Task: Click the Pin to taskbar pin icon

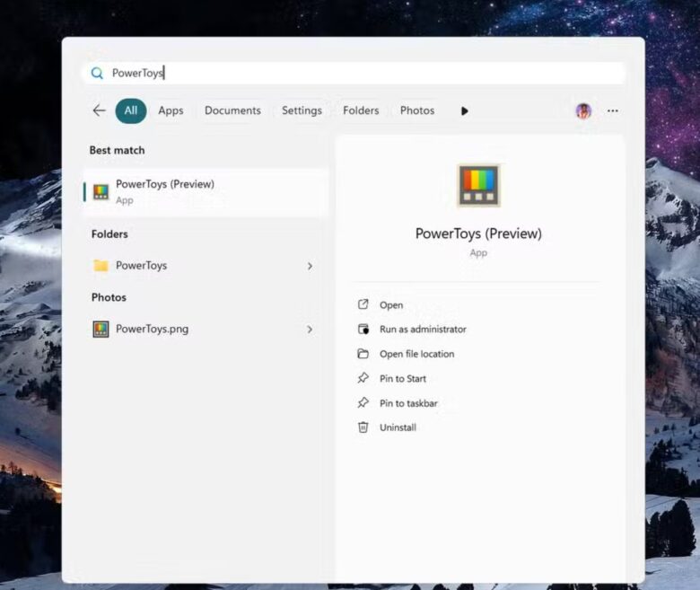Action: point(363,403)
